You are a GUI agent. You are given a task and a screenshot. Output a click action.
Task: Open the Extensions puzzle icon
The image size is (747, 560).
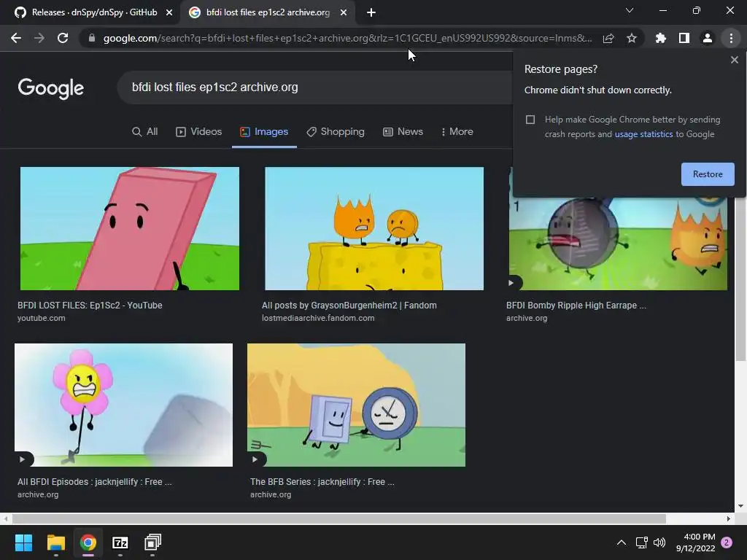tap(660, 38)
